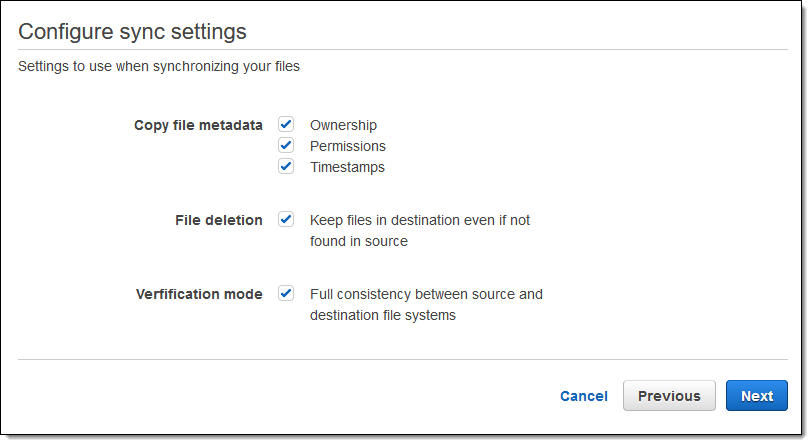Screen dimensions: 812x445
Task: Click the Ownership option label
Action: click(343, 125)
